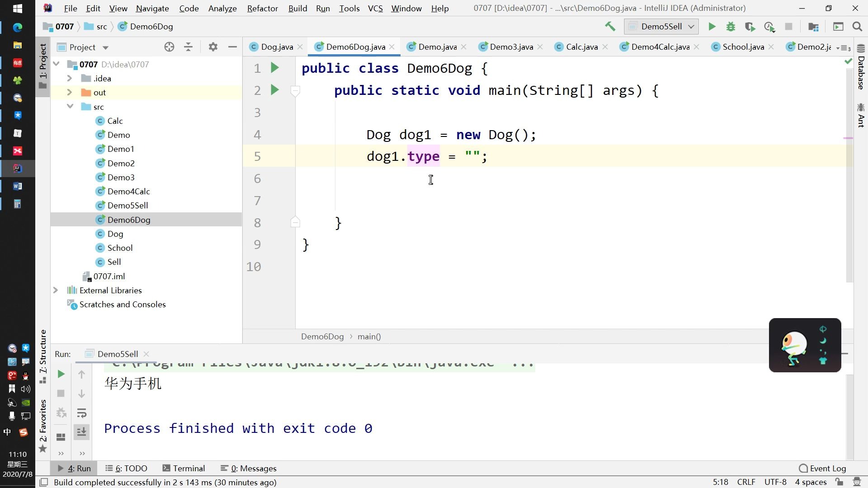Click the Build Project hammer icon

coord(610,27)
